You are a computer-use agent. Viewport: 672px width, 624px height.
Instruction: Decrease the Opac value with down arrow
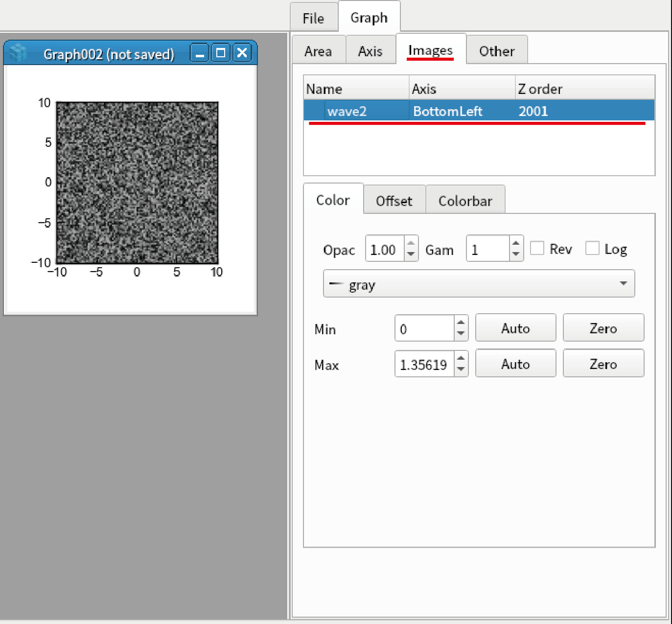pos(411,254)
